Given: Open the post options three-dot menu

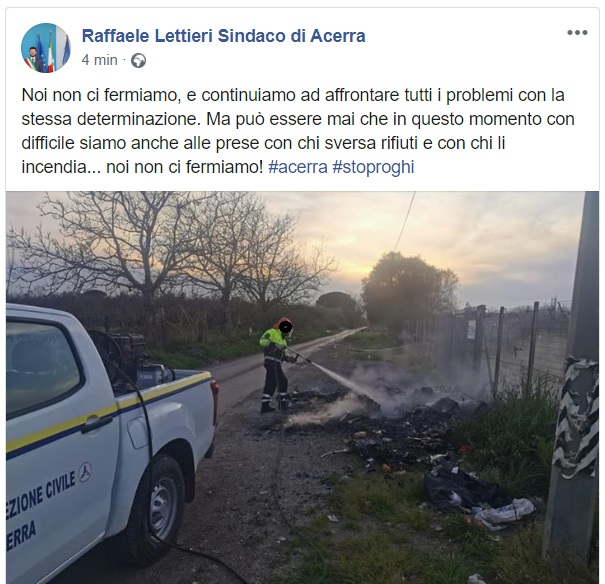Looking at the screenshot, I should click(x=577, y=33).
